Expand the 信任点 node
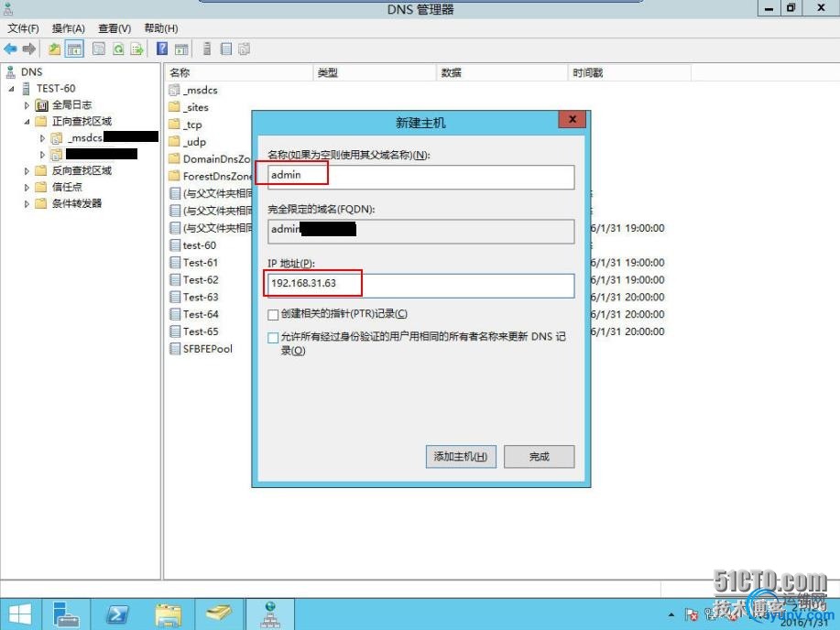This screenshot has width=840, height=630. [27, 188]
